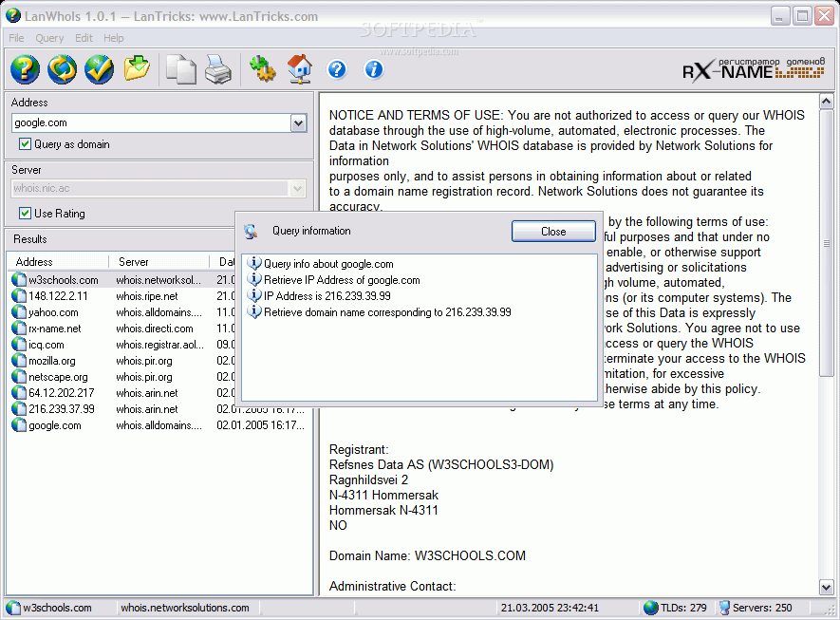The image size is (840, 620).
Task: Select 'Query info about google.com' log entry
Action: click(x=328, y=264)
